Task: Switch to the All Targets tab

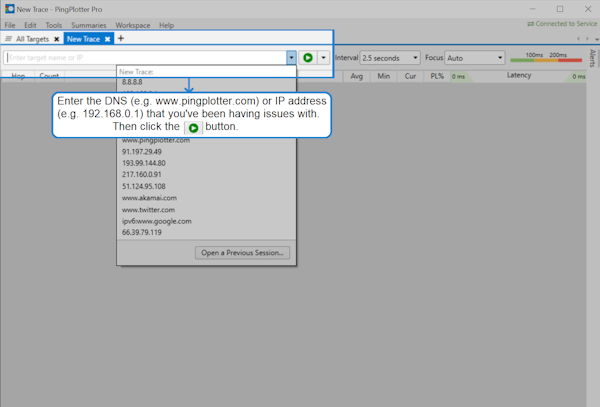Action: pyautogui.click(x=31, y=39)
